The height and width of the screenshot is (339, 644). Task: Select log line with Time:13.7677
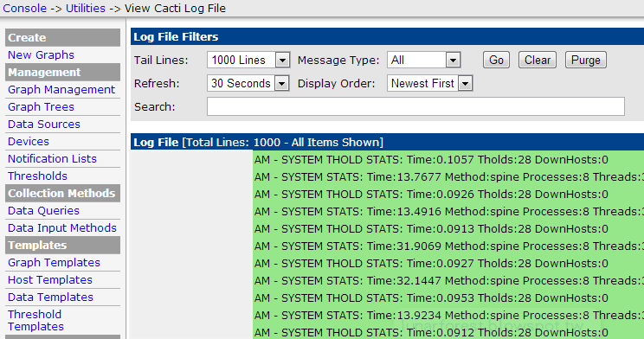coord(448,176)
